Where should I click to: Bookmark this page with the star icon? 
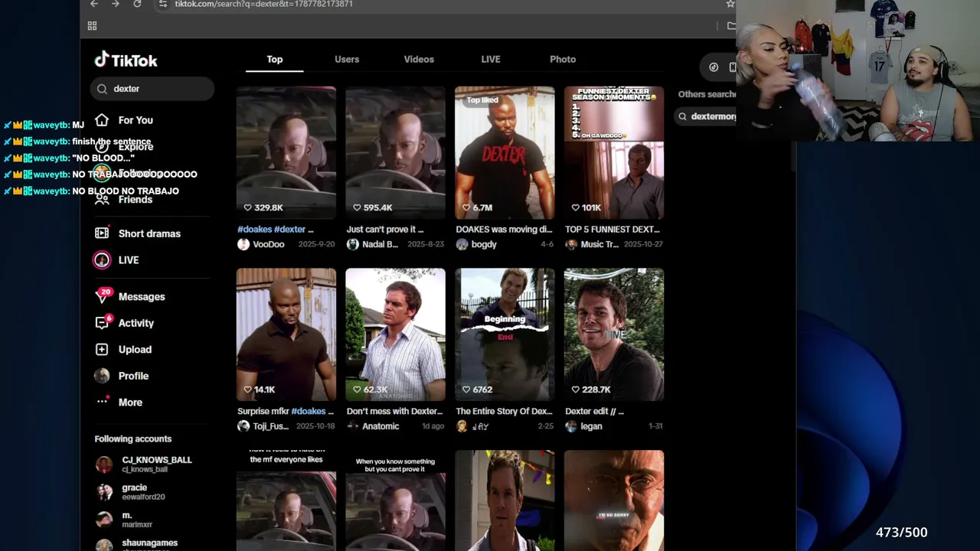point(730,4)
